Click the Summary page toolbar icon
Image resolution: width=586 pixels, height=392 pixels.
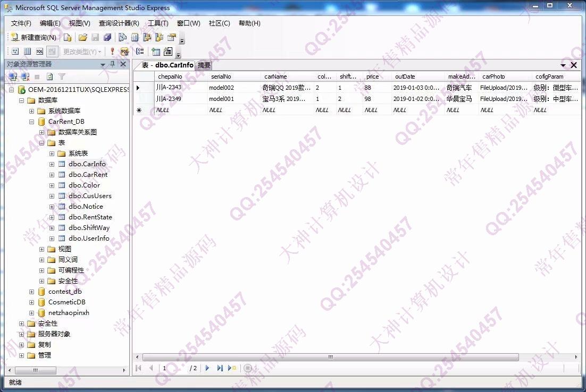point(135,37)
